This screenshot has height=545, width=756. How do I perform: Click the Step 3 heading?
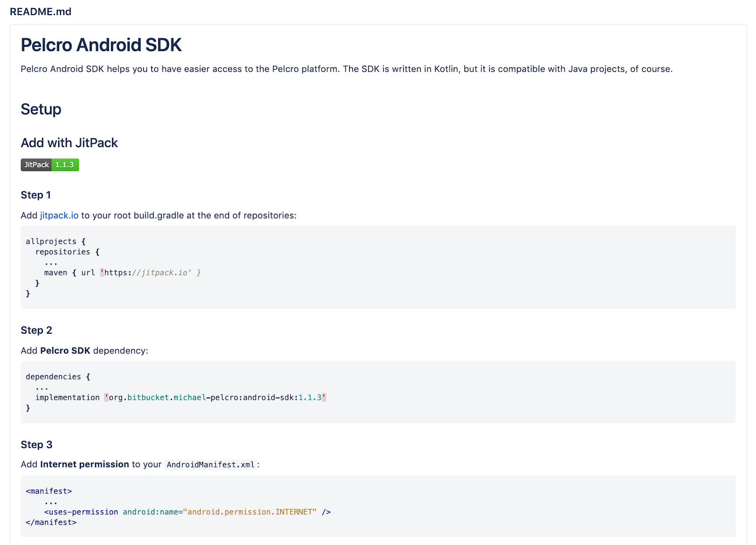click(x=36, y=445)
